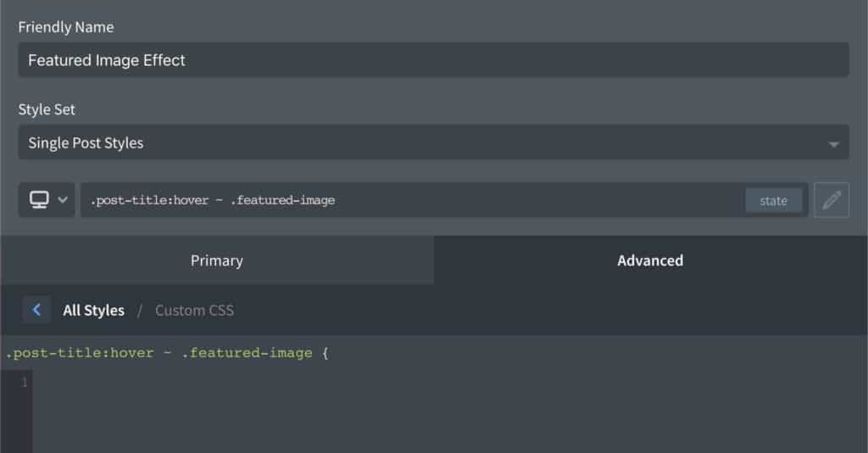
Task: Expand the device breakpoint chevron
Action: point(63,199)
